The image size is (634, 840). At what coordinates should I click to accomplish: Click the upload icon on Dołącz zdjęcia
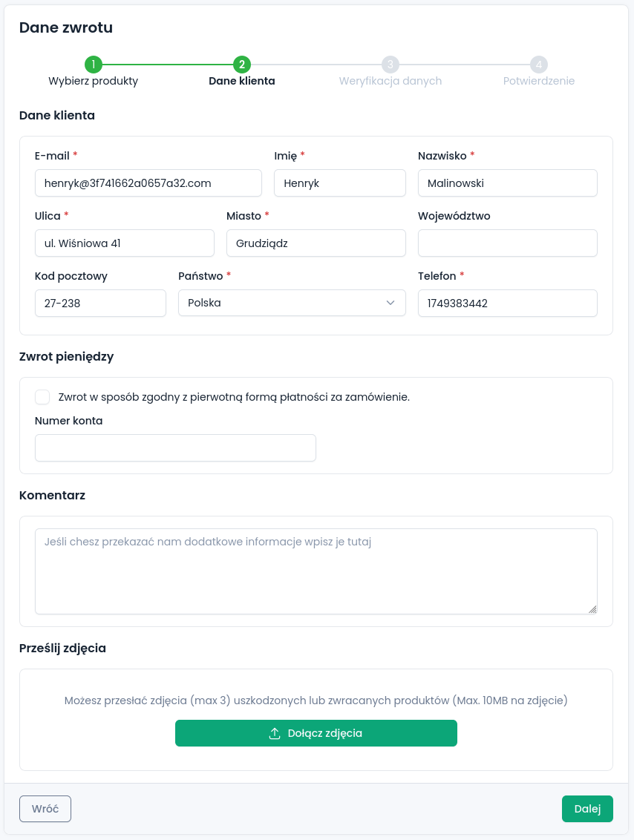(x=275, y=733)
